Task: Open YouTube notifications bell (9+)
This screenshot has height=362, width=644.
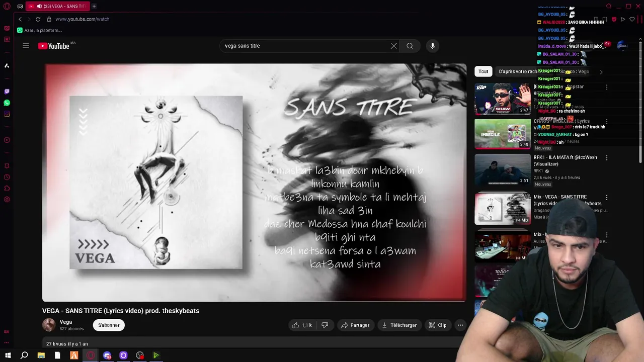Action: tap(605, 45)
